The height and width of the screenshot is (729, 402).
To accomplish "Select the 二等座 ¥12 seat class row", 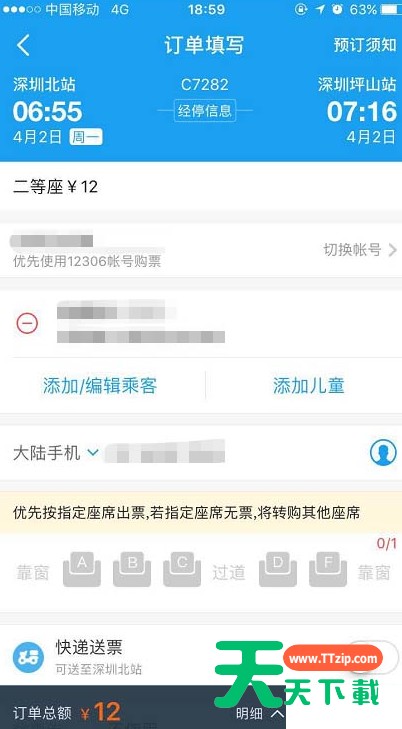I will (x=201, y=187).
